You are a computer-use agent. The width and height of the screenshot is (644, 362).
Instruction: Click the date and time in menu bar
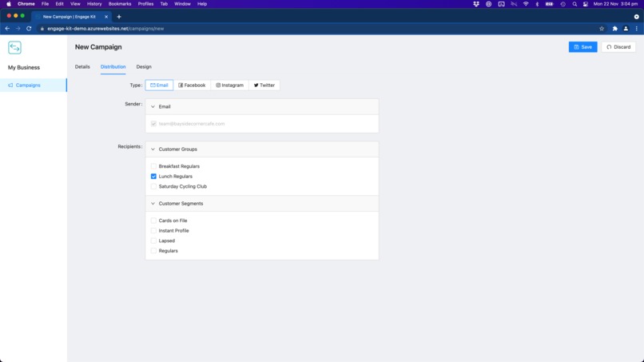point(615,4)
